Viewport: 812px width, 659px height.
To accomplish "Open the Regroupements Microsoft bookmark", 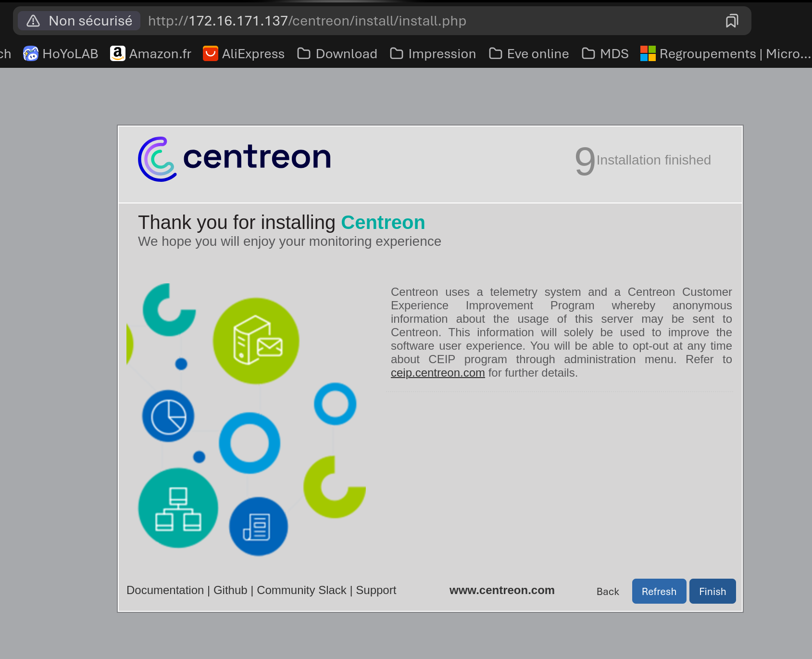I will click(725, 53).
